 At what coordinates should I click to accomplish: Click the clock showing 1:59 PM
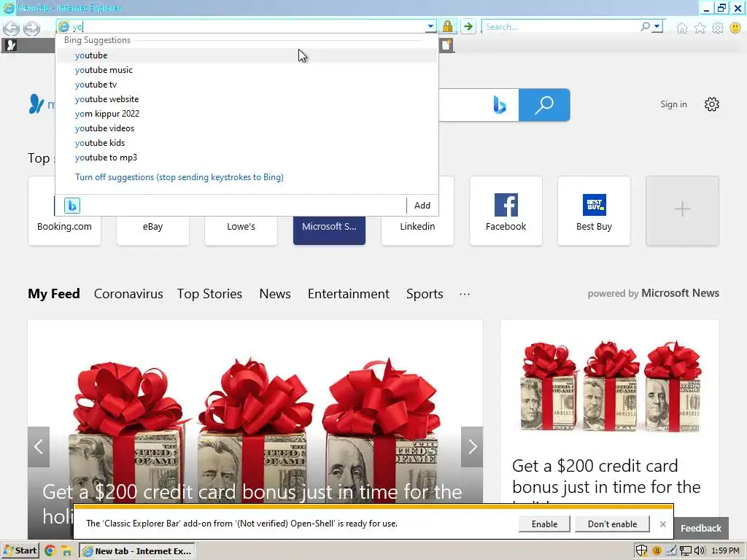click(x=725, y=551)
